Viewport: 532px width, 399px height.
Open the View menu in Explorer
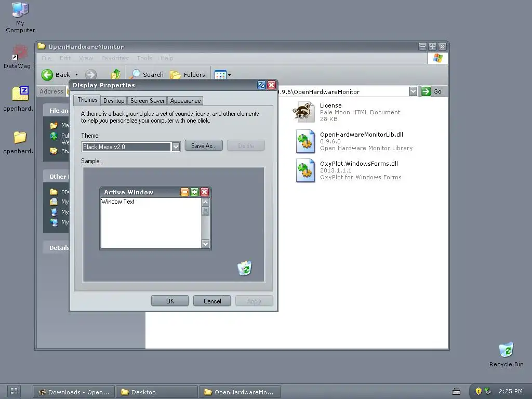86,58
